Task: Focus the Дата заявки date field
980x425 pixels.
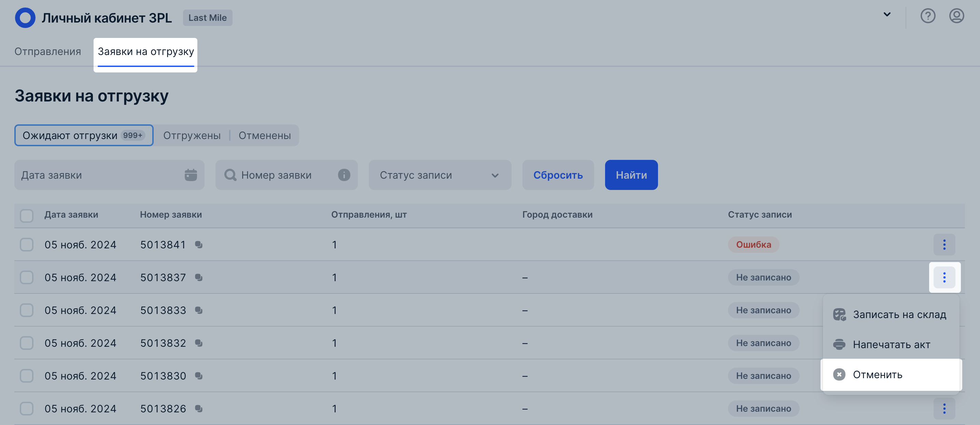Action: (109, 175)
